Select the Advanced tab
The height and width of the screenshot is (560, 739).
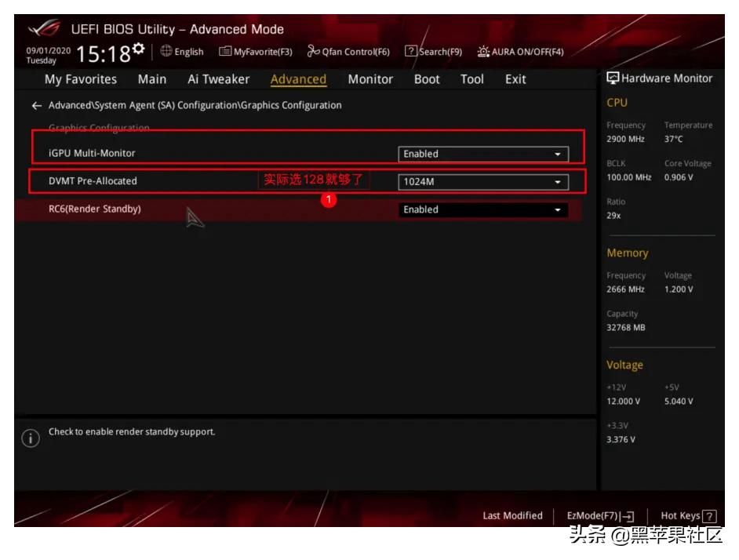(298, 79)
